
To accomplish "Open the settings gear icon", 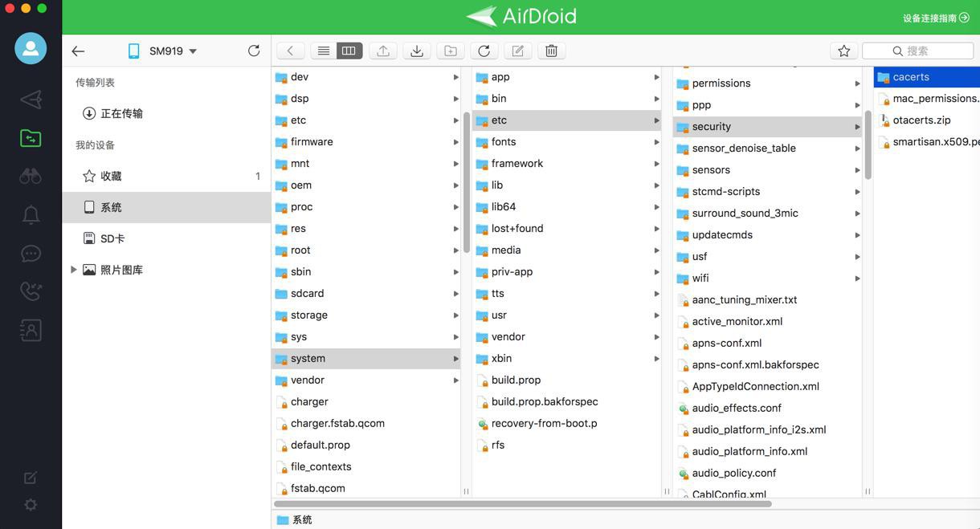I will (x=31, y=505).
